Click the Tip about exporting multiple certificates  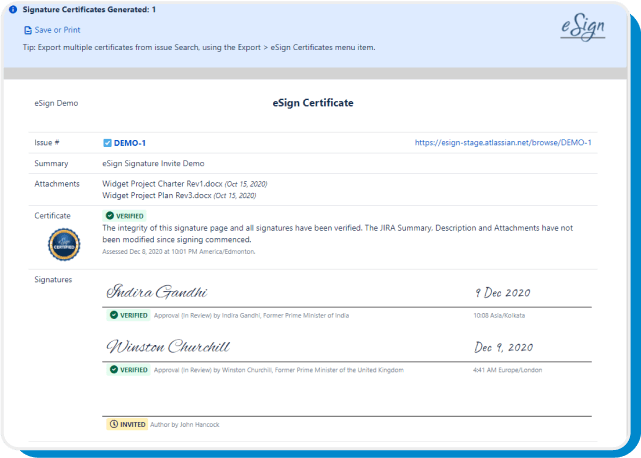pos(199,47)
